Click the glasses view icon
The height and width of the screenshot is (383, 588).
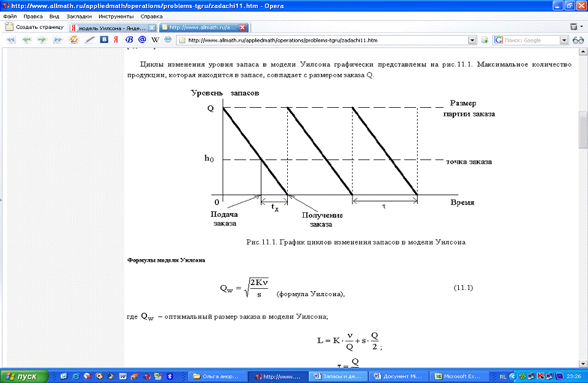click(x=578, y=40)
